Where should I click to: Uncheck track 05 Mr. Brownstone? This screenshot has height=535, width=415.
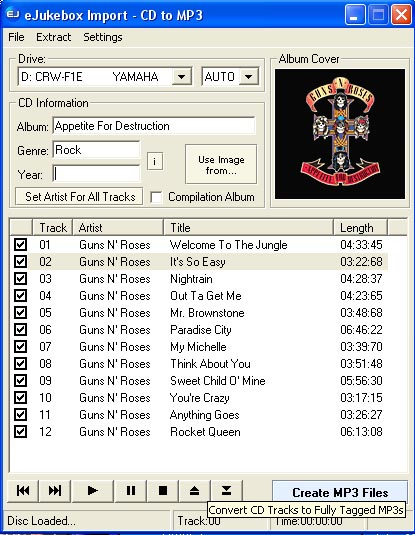(20, 313)
